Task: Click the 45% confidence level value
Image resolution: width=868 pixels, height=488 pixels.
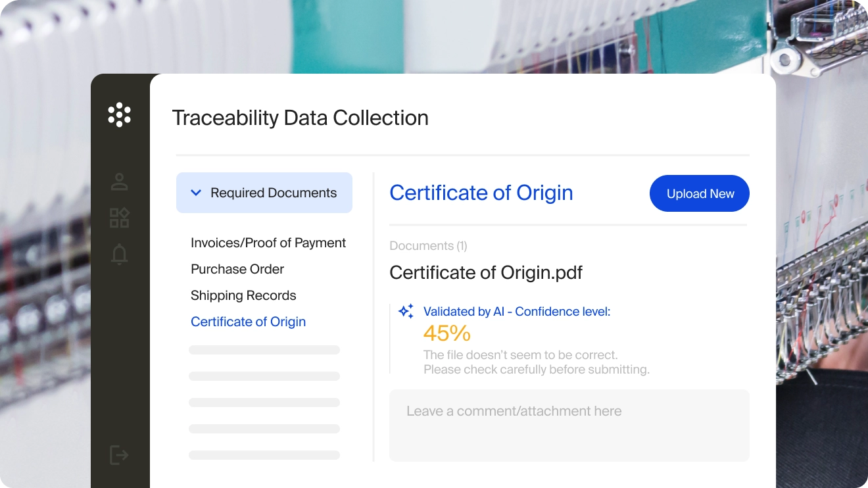Action: 446,333
